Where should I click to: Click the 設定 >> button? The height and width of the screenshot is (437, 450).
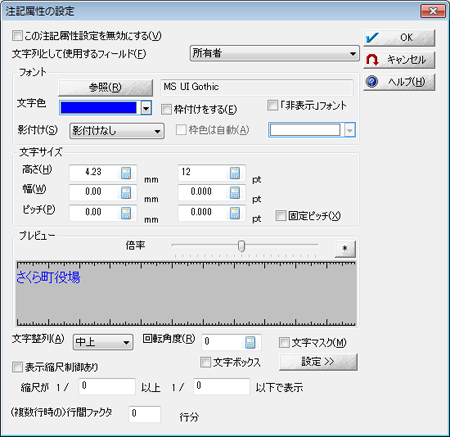coord(318,362)
